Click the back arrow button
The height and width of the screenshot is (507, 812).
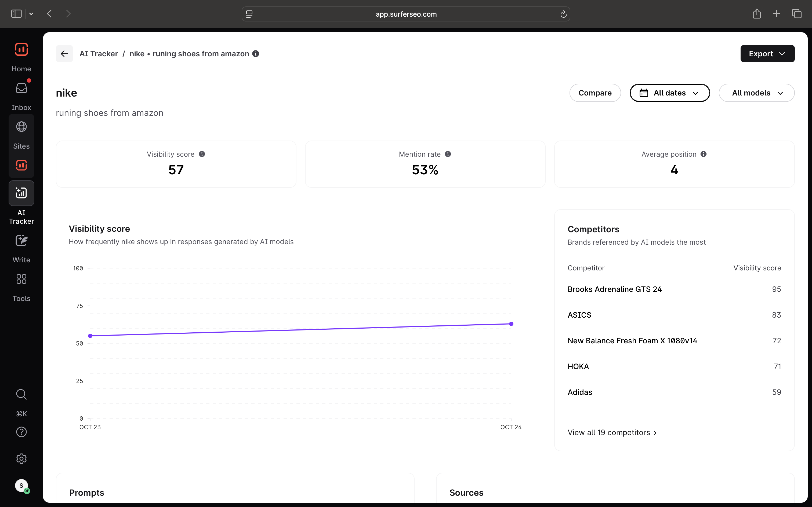64,54
